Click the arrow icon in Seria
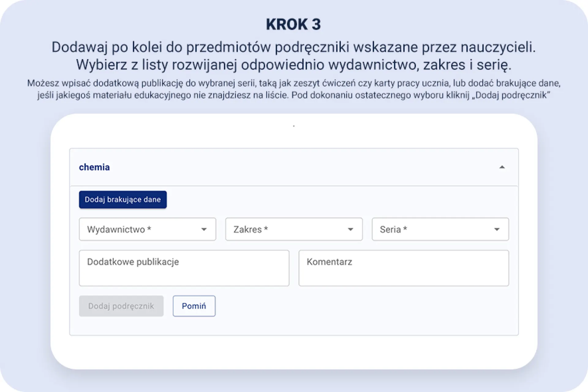The image size is (588, 392). coord(497,229)
